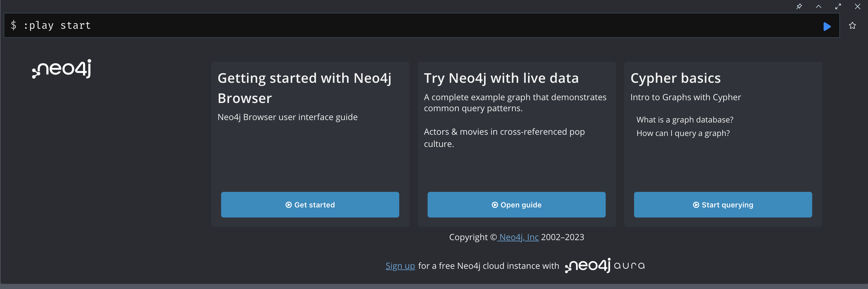Select 'Getting started with Neo4j Browser' heading
Image resolution: width=868 pixels, height=289 pixels.
point(304,88)
